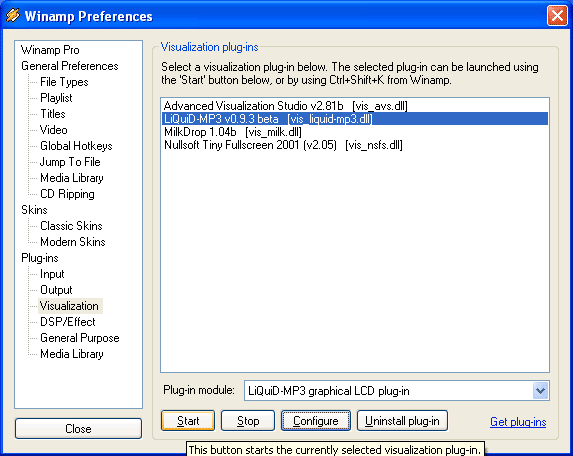
Task: Choose Nullsoft Tiny Fullscreen 2001 plug-in
Action: click(283, 145)
